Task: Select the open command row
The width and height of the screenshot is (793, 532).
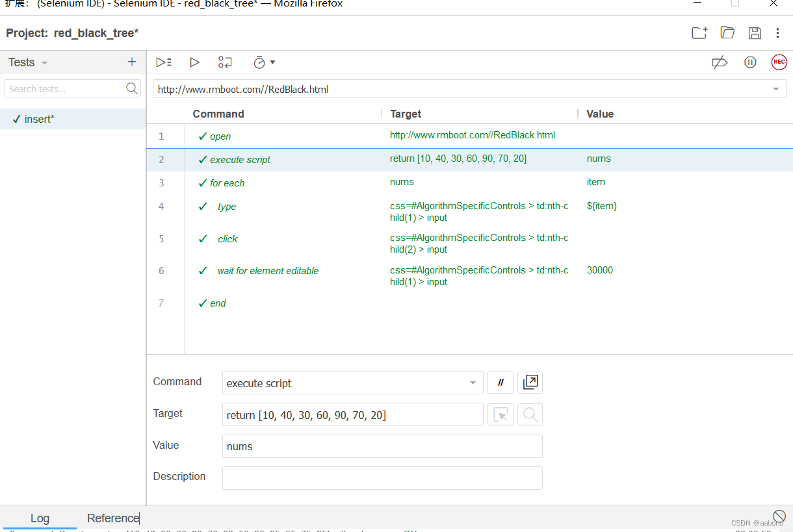Action: 469,136
